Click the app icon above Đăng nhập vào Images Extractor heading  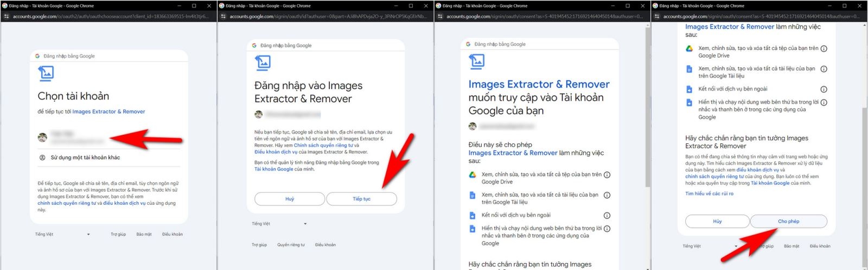click(x=263, y=62)
